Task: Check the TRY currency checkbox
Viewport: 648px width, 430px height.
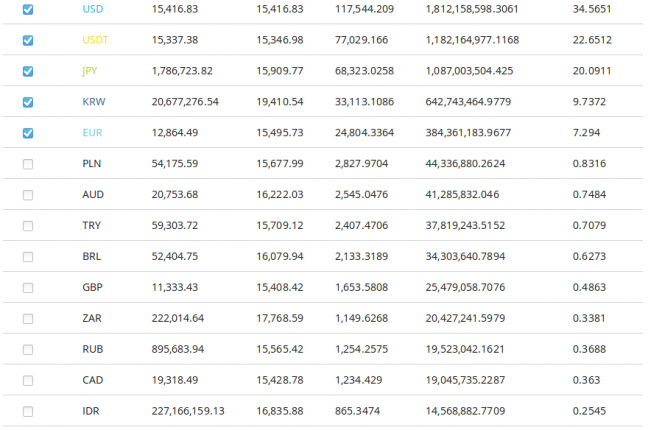Action: (x=28, y=226)
